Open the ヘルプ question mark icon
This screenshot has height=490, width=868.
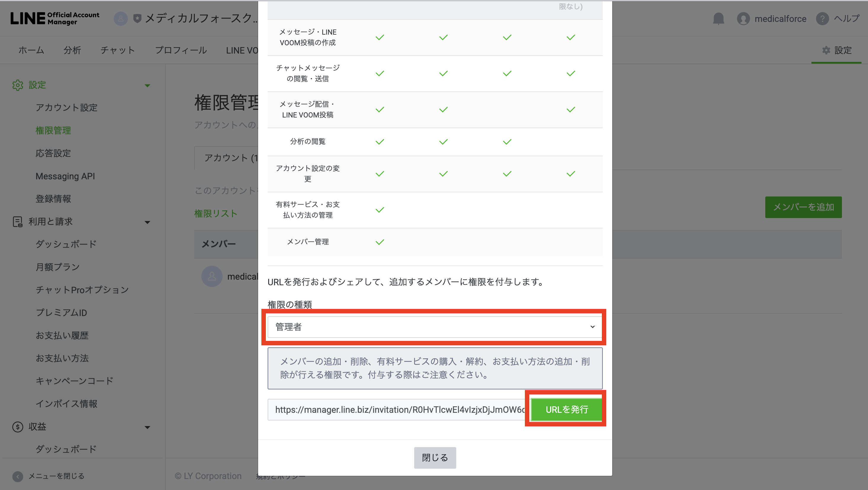point(822,19)
